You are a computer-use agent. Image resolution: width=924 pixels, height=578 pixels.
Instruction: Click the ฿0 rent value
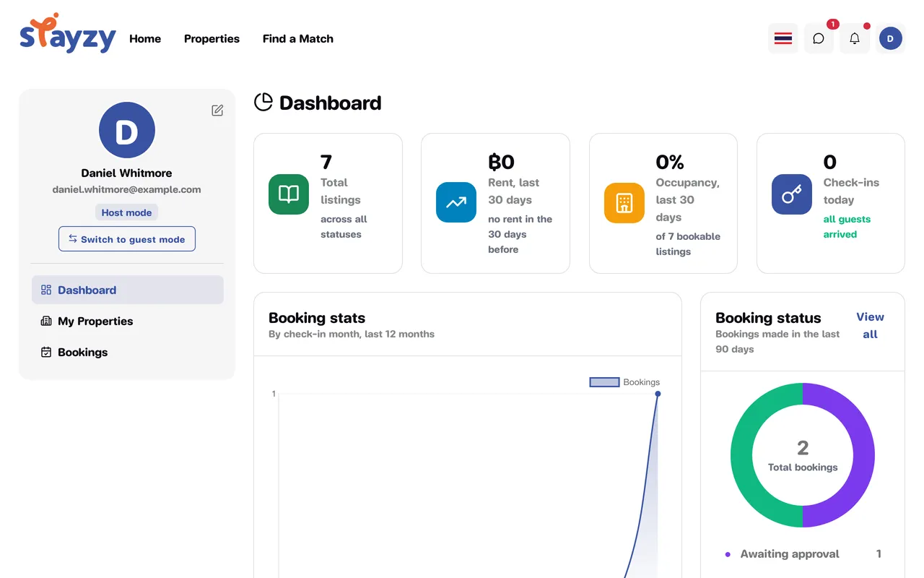coord(502,162)
